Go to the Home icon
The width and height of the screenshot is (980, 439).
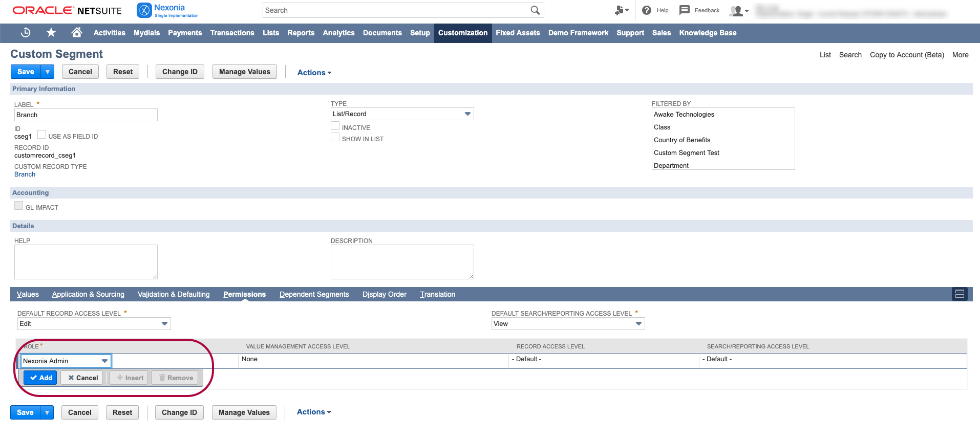pos(77,33)
